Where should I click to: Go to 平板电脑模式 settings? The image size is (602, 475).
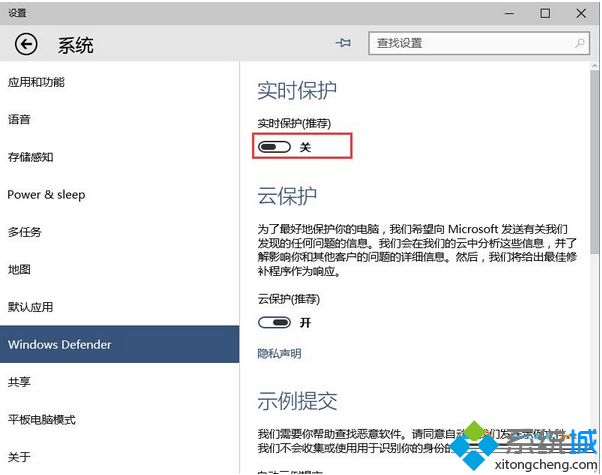(x=41, y=420)
